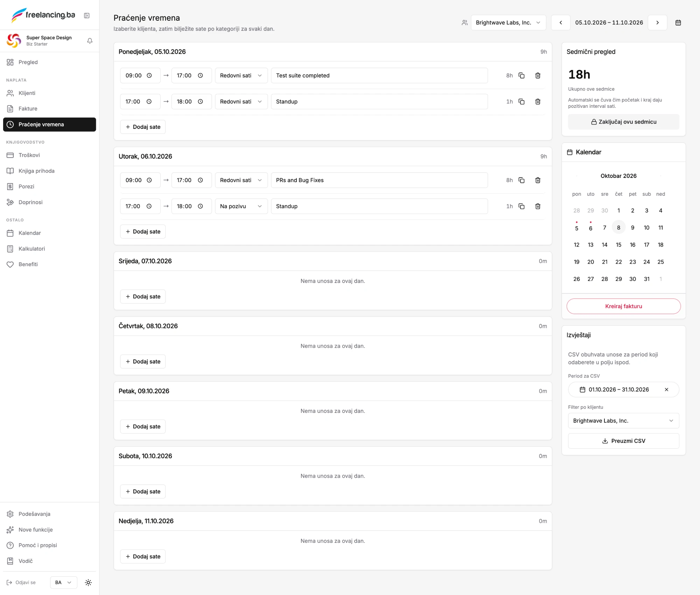Duplicate the Test suite completed entry

[x=521, y=75]
